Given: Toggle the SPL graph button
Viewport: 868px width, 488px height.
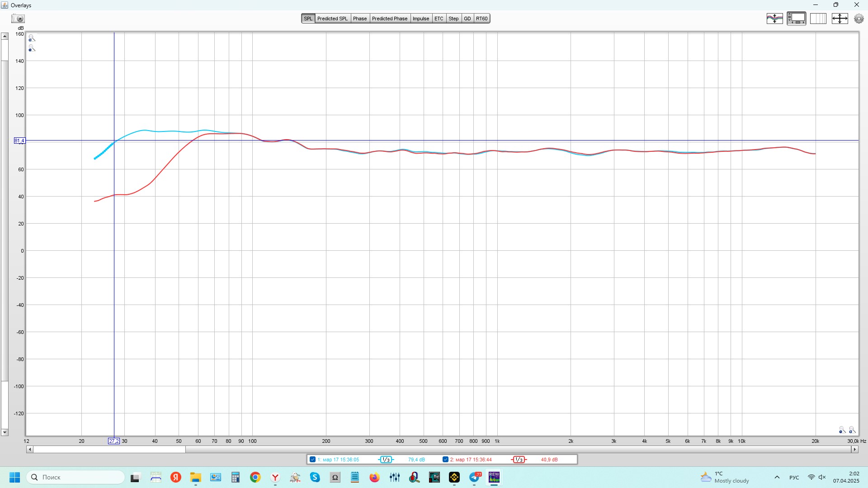Looking at the screenshot, I should pyautogui.click(x=308, y=19).
